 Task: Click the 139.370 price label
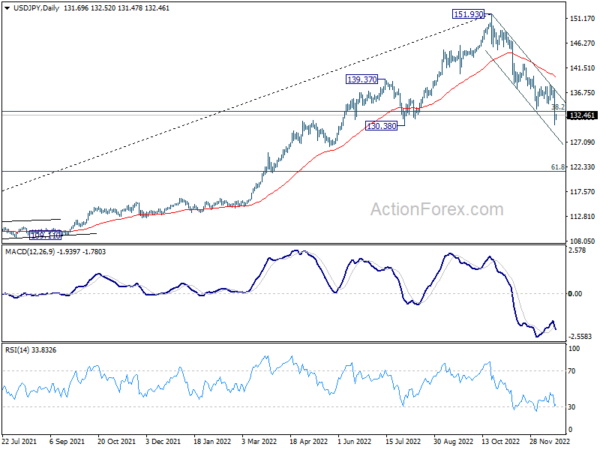pyautogui.click(x=362, y=79)
